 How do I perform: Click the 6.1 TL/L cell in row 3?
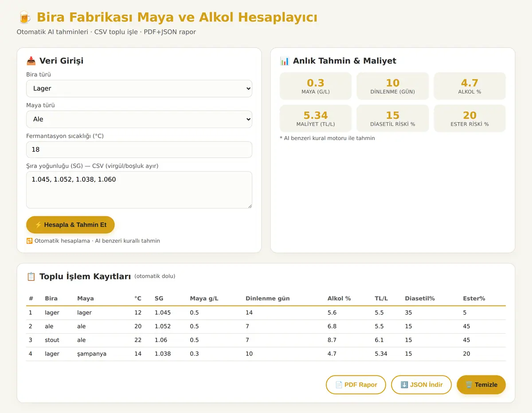pos(379,340)
